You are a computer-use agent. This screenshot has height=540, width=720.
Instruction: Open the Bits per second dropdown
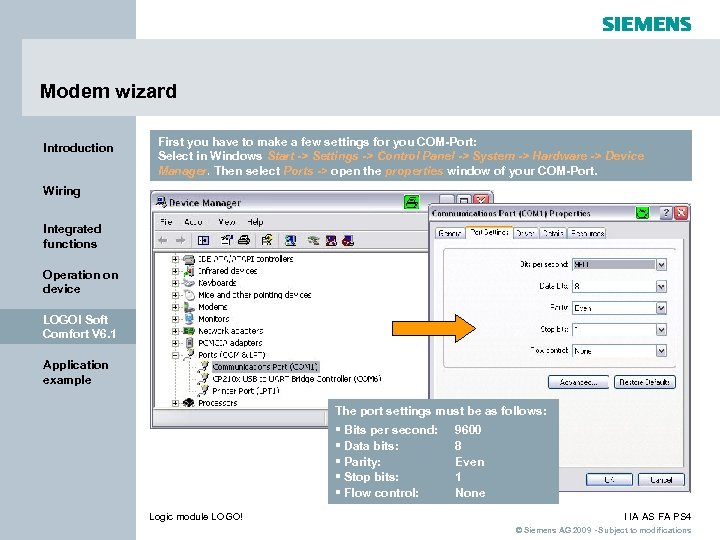[661, 264]
